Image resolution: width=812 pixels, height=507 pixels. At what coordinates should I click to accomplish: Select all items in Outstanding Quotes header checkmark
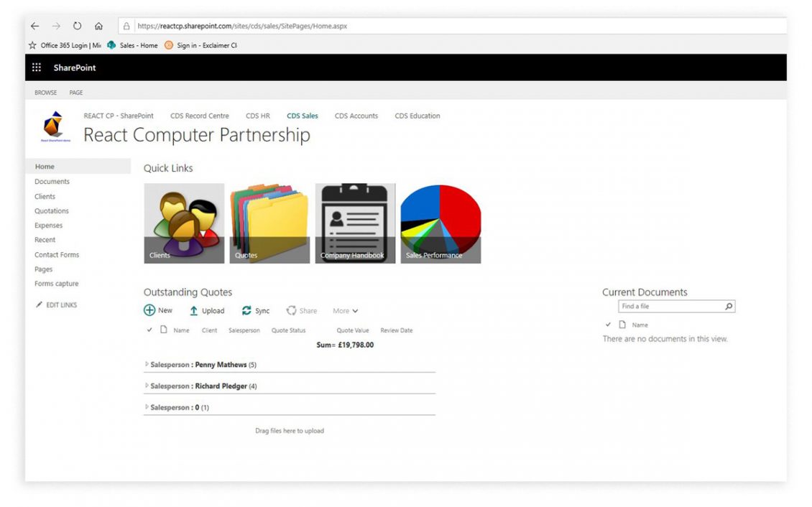[x=149, y=330]
